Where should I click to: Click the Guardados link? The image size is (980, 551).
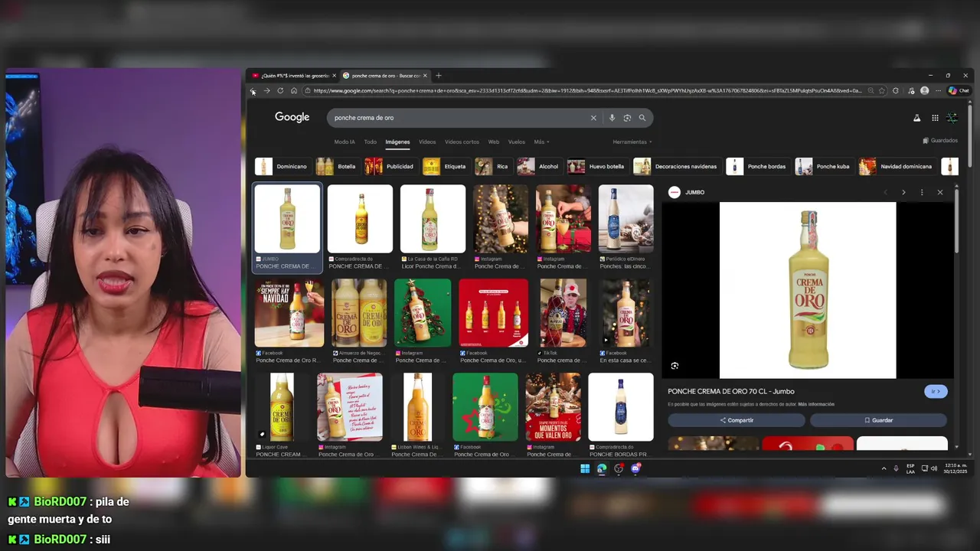coord(940,141)
